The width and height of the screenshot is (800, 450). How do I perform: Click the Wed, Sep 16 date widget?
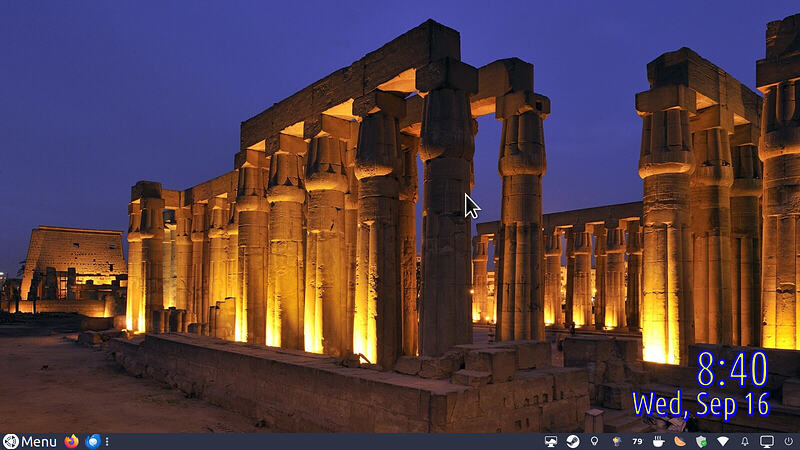[701, 405]
